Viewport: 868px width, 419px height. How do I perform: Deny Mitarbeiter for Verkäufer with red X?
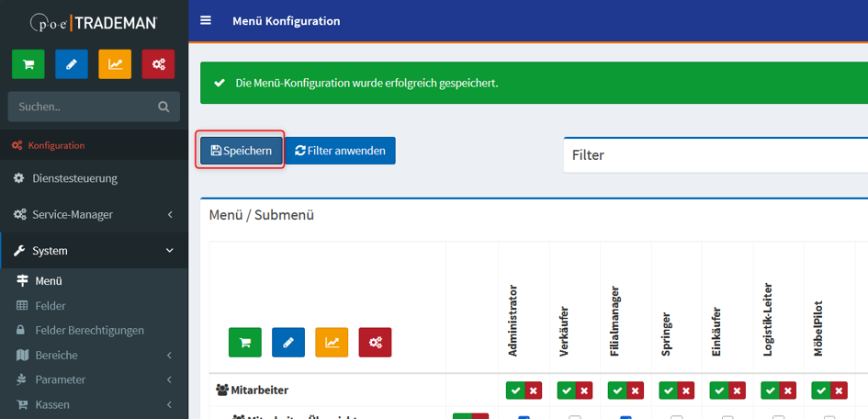tap(584, 391)
